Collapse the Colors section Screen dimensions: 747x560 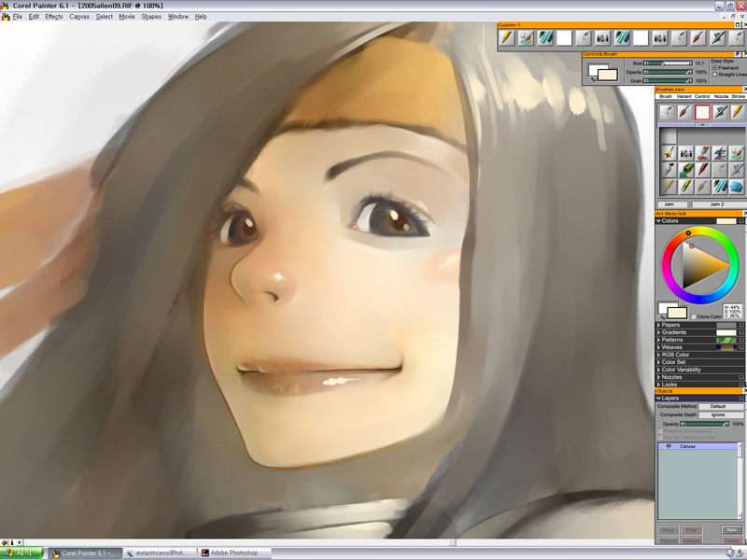[659, 221]
